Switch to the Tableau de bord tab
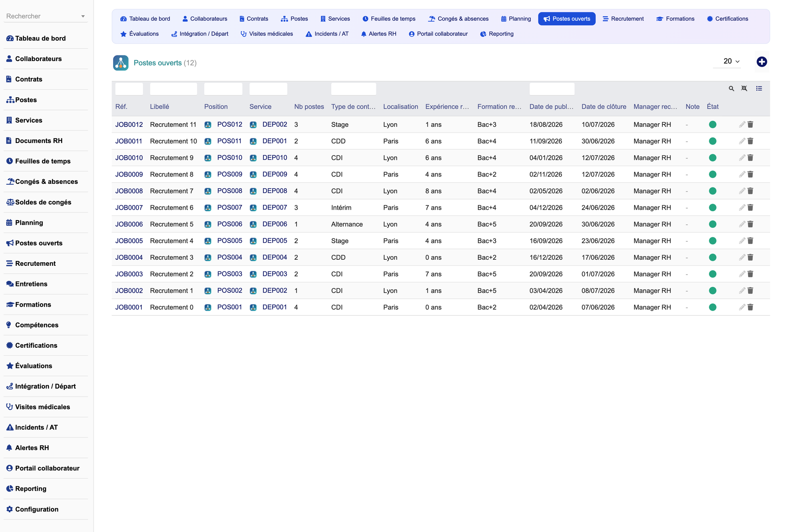 pyautogui.click(x=145, y=19)
